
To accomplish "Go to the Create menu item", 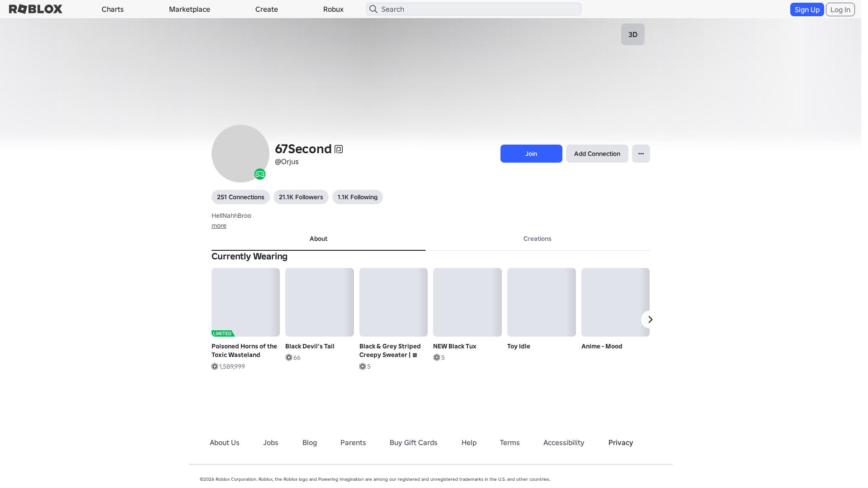I will pos(267,9).
